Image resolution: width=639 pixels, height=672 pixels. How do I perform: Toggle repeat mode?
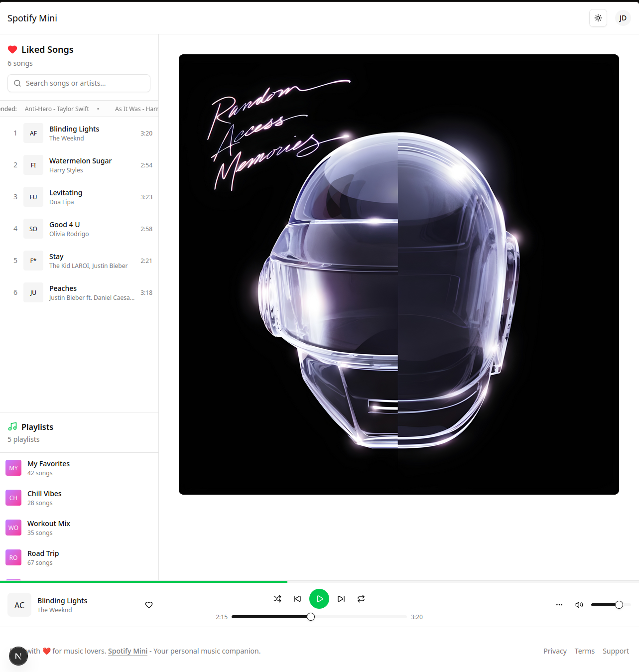361,599
